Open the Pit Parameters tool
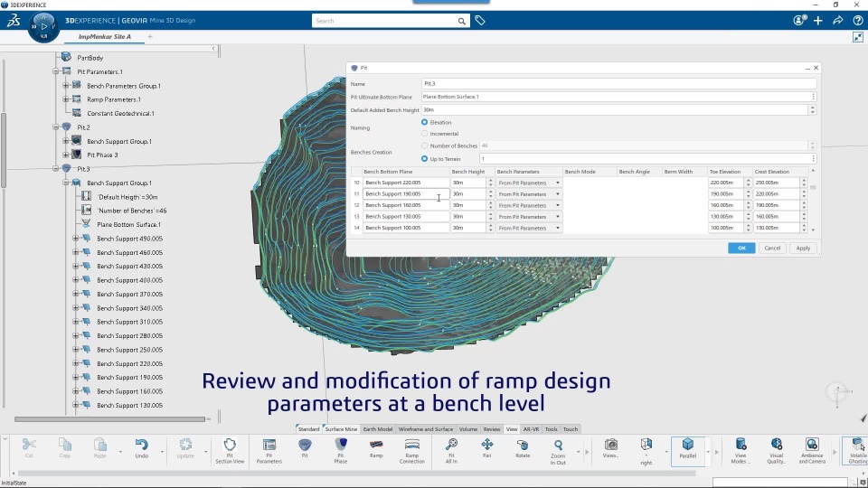The height and width of the screenshot is (488, 868). pos(269,450)
